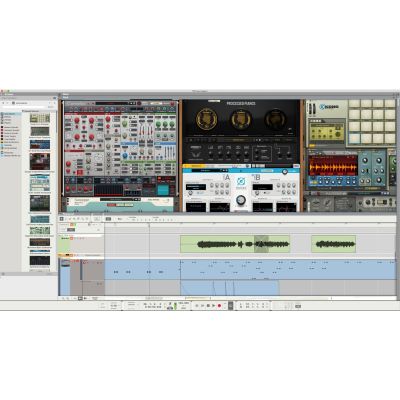Image resolution: width=400 pixels, height=400 pixels.
Task: Select the arrow selection tool in sequencer toolbar
Action: (x=62, y=219)
